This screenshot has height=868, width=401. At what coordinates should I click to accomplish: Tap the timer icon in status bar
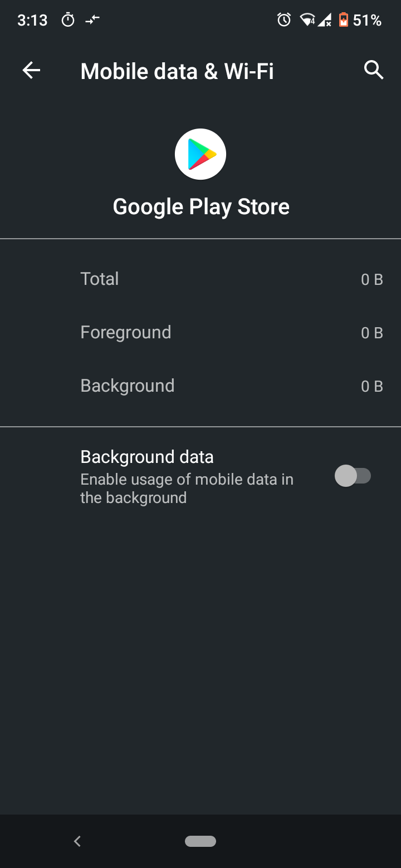coord(68,21)
